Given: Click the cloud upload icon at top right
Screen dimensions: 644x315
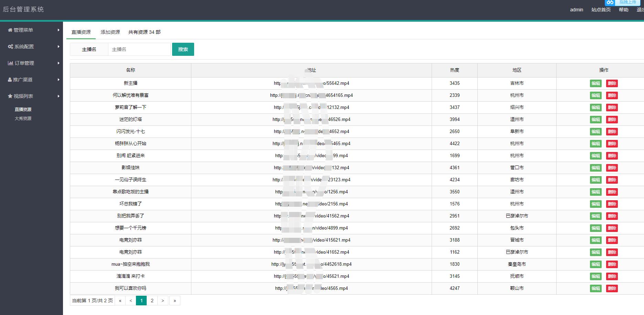Looking at the screenshot, I should 610,2.
